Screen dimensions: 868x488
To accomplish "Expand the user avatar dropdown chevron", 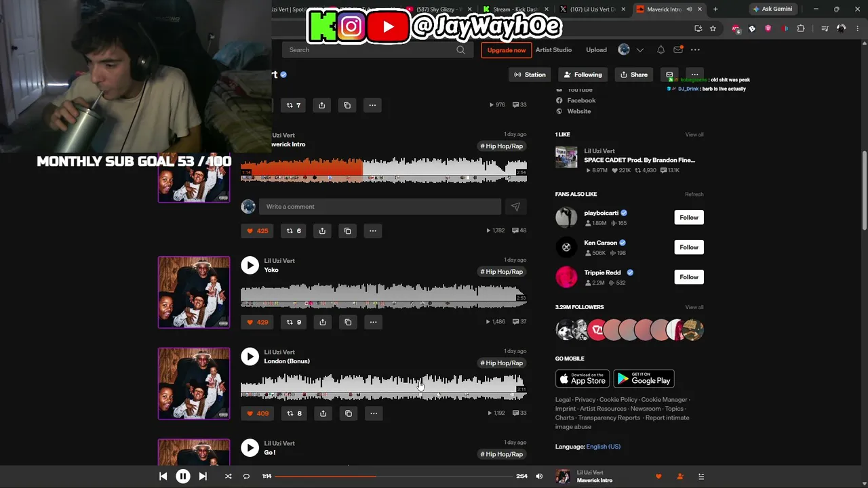I will pyautogui.click(x=640, y=49).
